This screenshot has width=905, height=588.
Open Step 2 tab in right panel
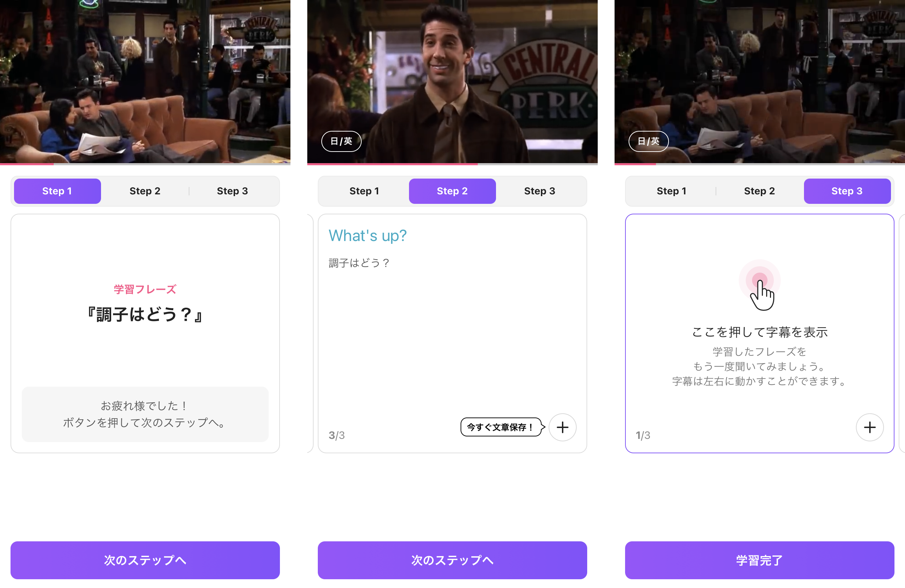(759, 191)
